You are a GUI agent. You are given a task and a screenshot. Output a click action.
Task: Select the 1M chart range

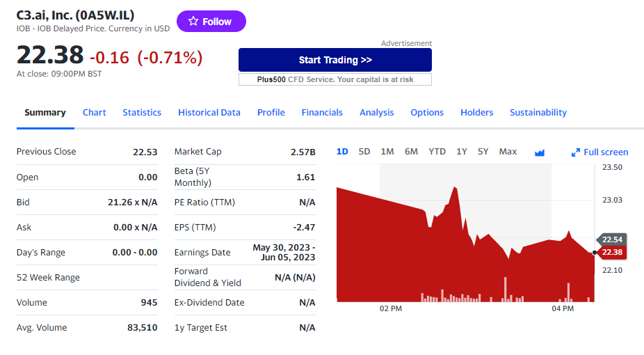[x=387, y=152]
